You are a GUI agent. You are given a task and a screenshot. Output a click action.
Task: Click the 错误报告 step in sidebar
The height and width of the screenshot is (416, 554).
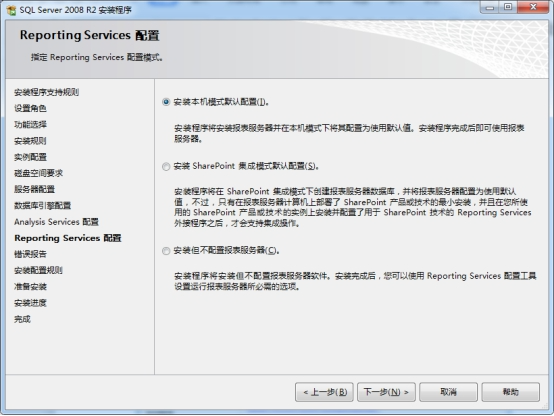[x=30, y=254]
